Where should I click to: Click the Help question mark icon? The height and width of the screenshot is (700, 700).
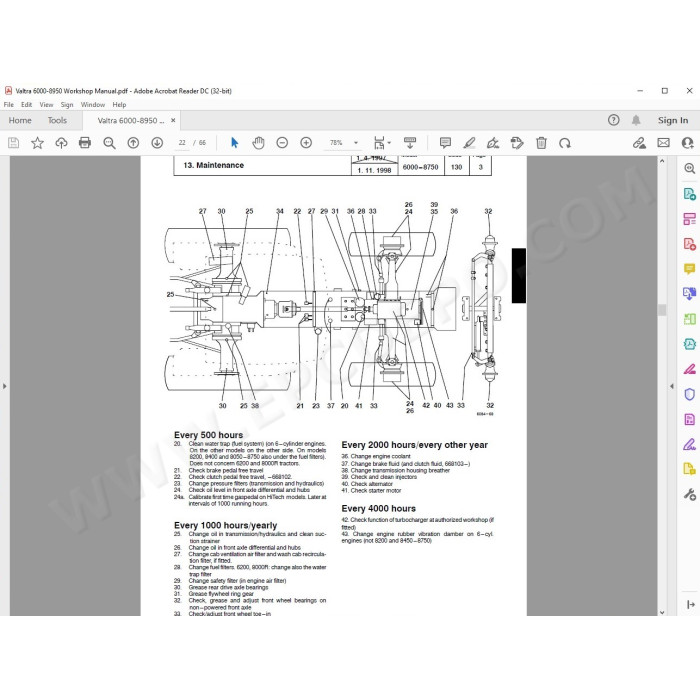pos(613,120)
